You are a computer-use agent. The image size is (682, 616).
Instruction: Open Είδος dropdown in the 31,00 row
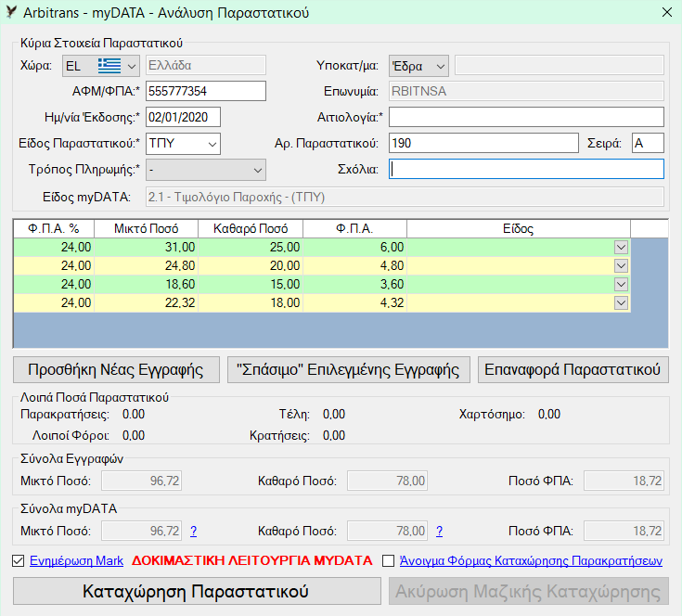[x=621, y=248]
